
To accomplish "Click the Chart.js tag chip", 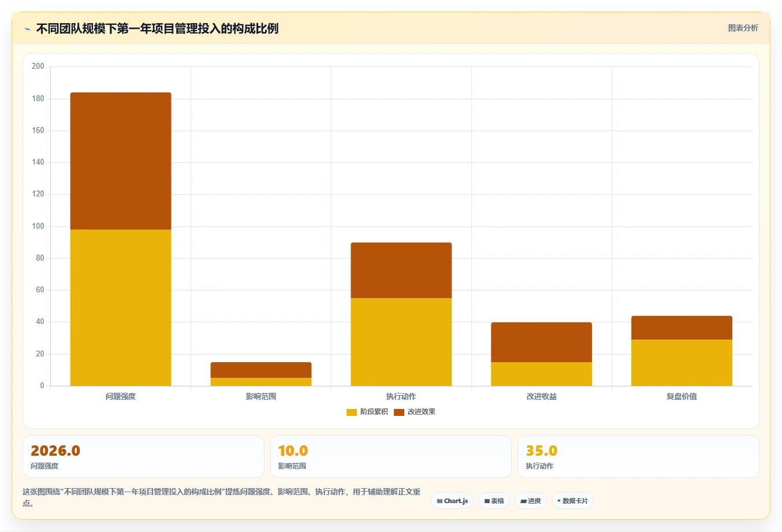I will tap(452, 501).
